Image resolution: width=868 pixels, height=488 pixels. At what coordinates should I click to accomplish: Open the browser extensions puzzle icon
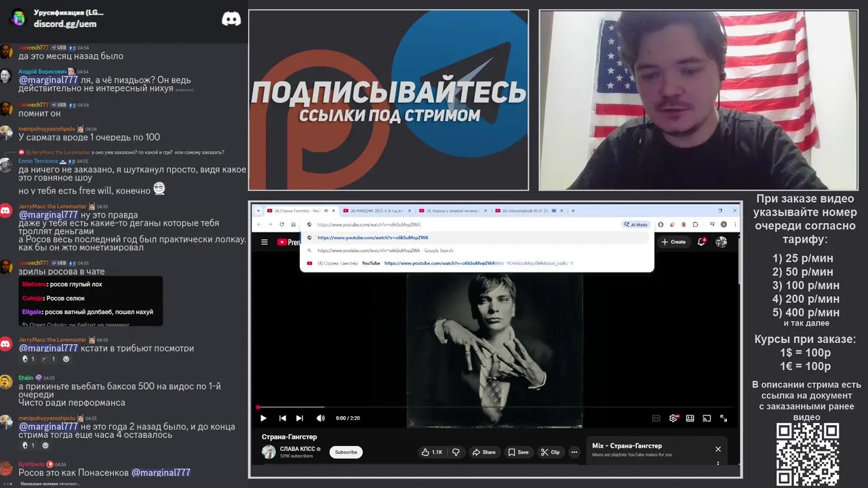(x=695, y=224)
